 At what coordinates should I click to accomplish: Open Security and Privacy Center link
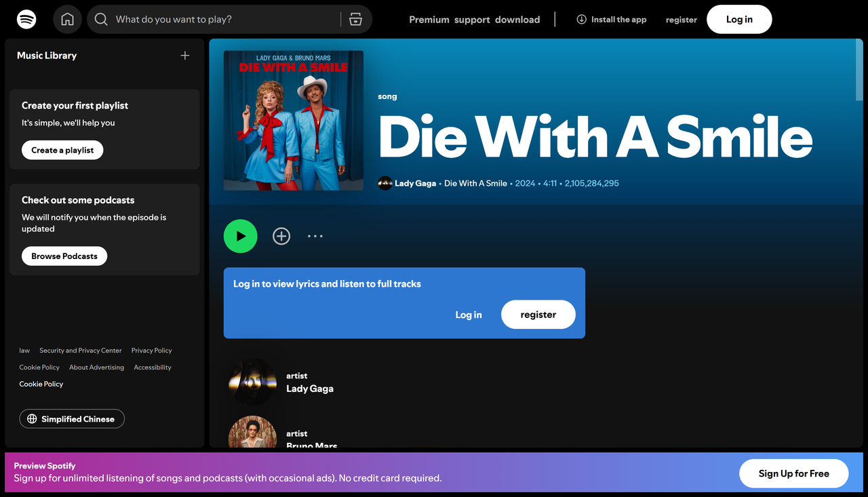pos(81,351)
